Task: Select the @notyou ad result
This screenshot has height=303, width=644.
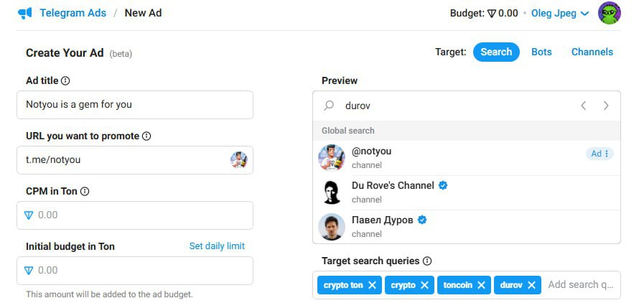Action: (x=467, y=158)
